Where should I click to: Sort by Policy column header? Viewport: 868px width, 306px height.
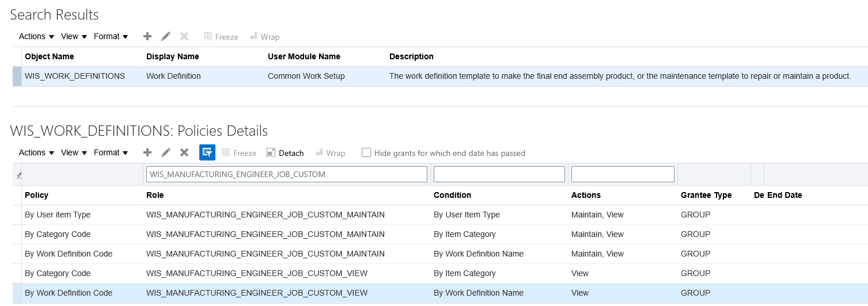coord(36,195)
